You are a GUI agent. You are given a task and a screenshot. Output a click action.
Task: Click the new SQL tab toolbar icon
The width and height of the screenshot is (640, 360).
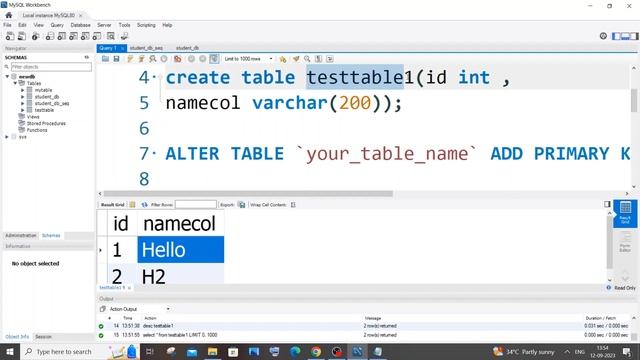point(10,36)
